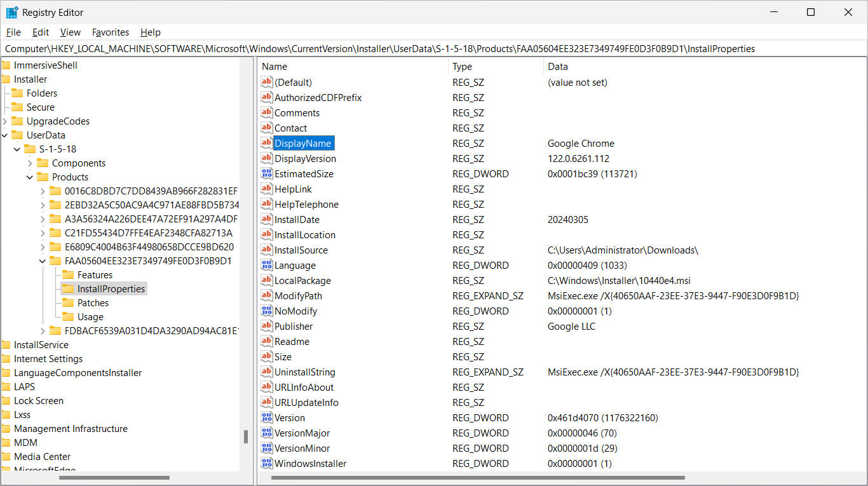The height and width of the screenshot is (486, 868).
Task: Expand the 0016C8DBD7C7DD8439AB966F282831EF key
Action: [x=43, y=191]
